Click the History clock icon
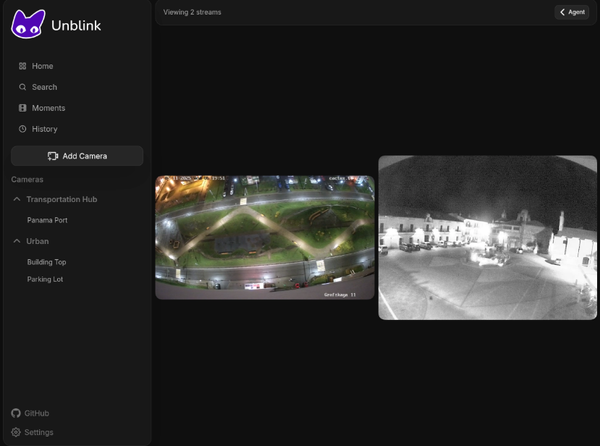Viewport: 600px width, 446px height. [x=23, y=129]
